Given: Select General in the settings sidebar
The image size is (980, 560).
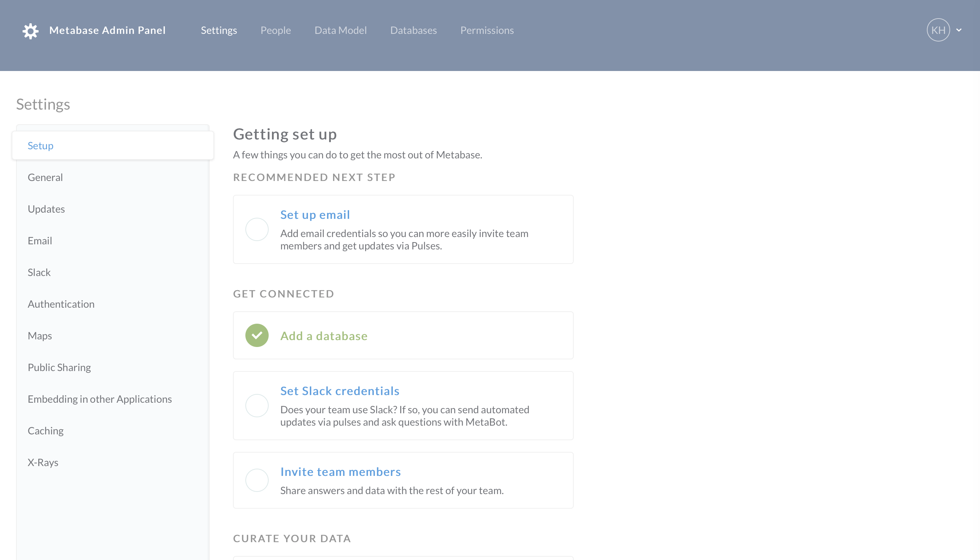Looking at the screenshot, I should coord(45,177).
